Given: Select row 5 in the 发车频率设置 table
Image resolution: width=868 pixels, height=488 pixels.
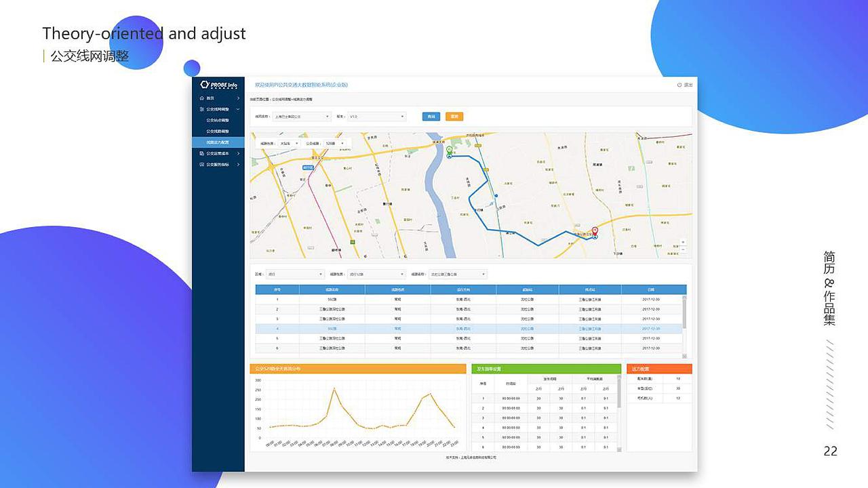Looking at the screenshot, I should tap(544, 438).
